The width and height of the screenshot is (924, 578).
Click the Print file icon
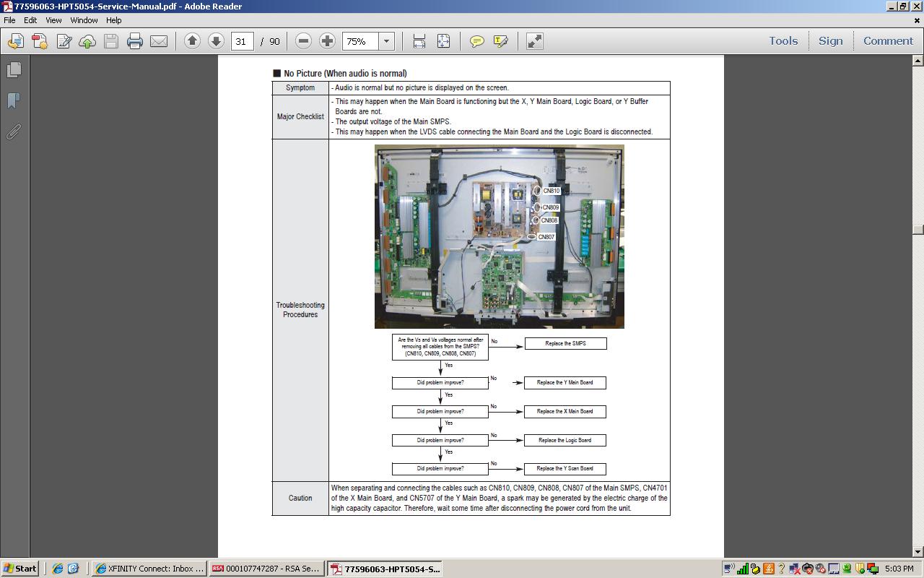point(135,41)
